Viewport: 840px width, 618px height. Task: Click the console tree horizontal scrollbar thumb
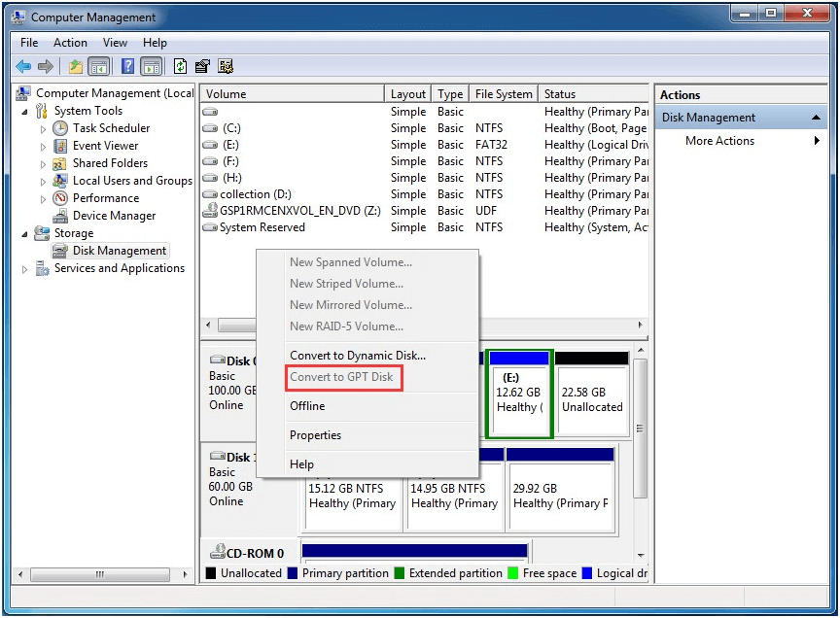point(100,574)
